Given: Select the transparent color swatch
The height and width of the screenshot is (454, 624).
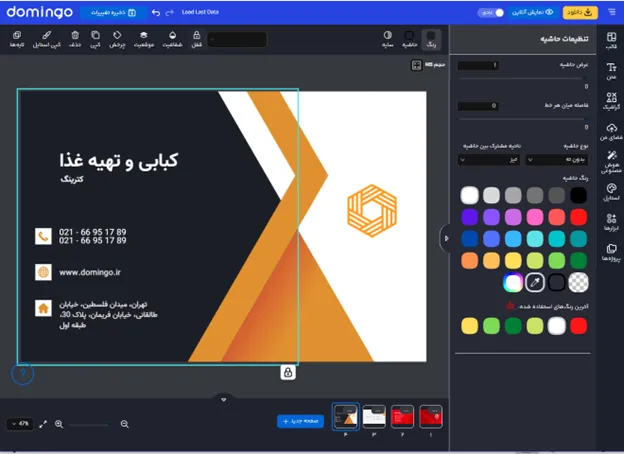Looking at the screenshot, I should click(x=579, y=283).
